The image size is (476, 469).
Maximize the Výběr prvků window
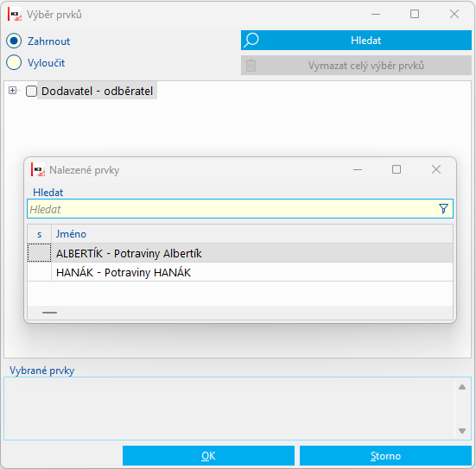pos(415,14)
